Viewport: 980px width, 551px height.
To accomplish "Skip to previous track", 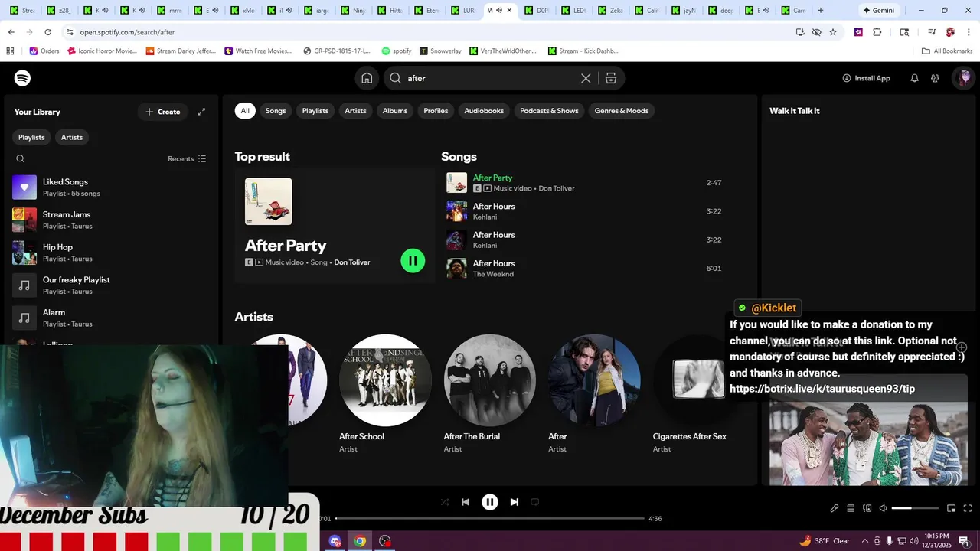I will click(465, 502).
